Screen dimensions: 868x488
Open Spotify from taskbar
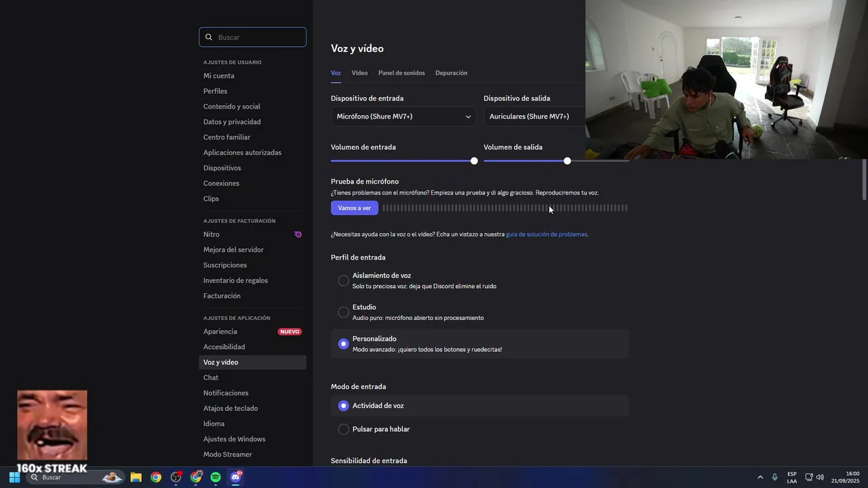point(216,477)
